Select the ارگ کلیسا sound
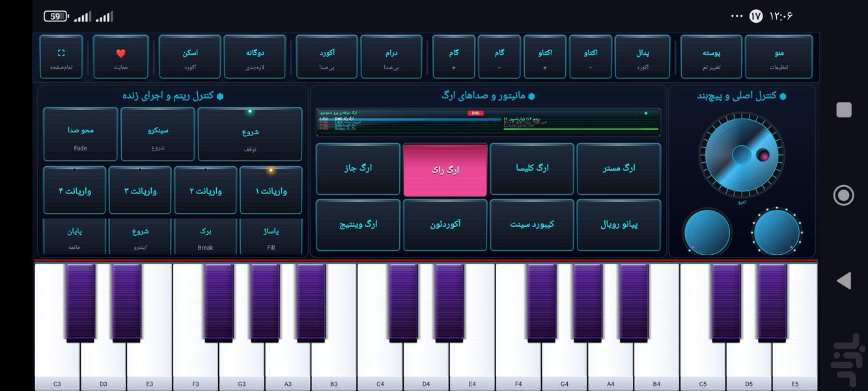 pos(532,169)
